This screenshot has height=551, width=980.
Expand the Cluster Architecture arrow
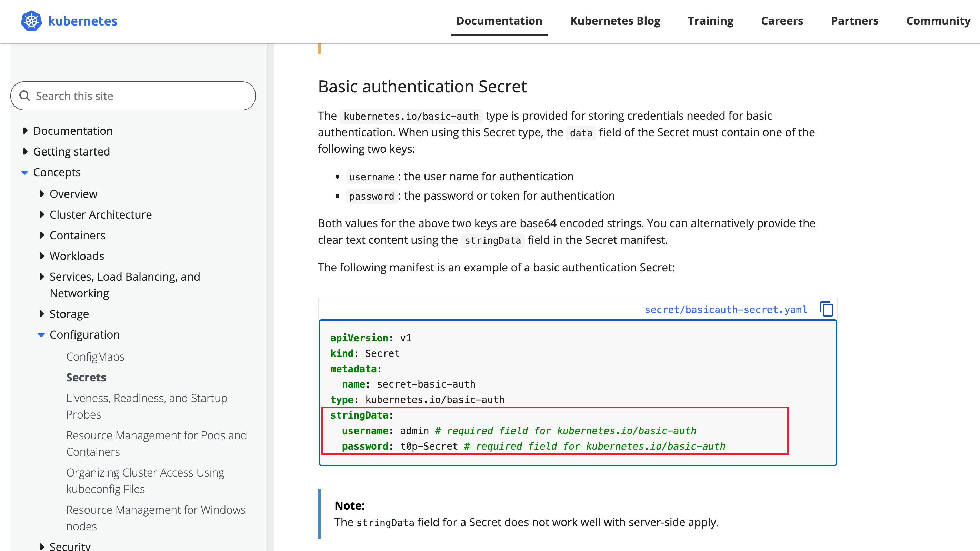point(41,214)
